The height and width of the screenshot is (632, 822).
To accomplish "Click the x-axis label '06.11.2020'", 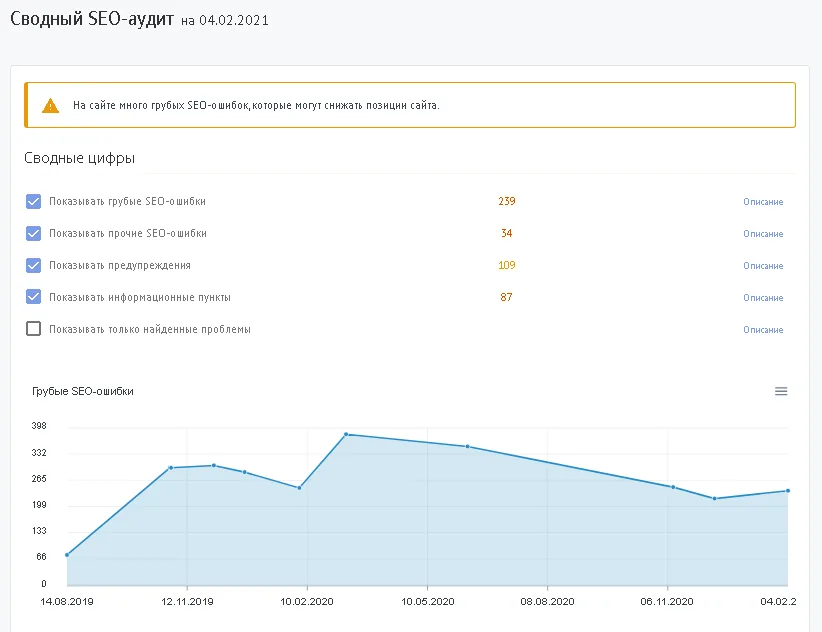I will (667, 601).
